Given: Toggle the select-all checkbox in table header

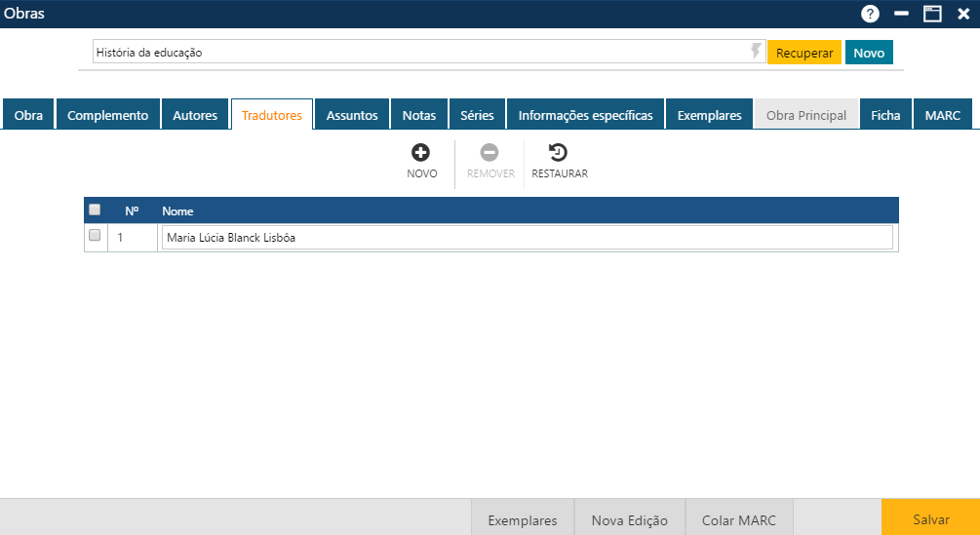Looking at the screenshot, I should coord(95,210).
